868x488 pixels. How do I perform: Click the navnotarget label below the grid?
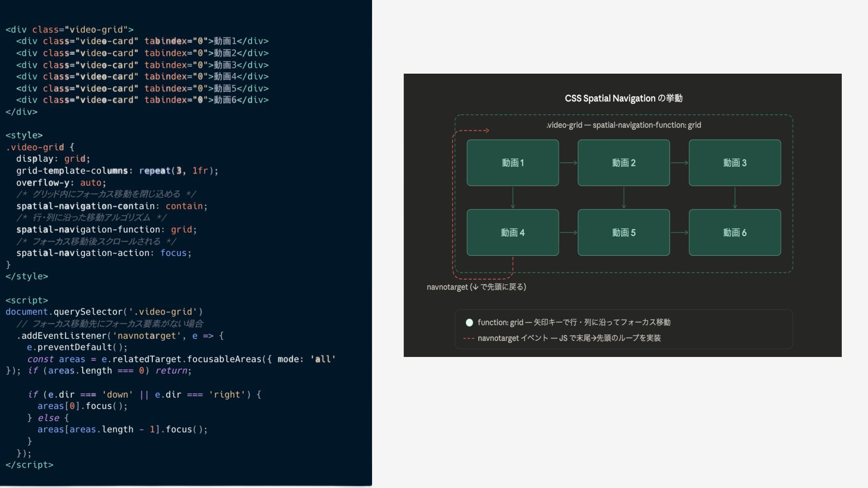(476, 287)
